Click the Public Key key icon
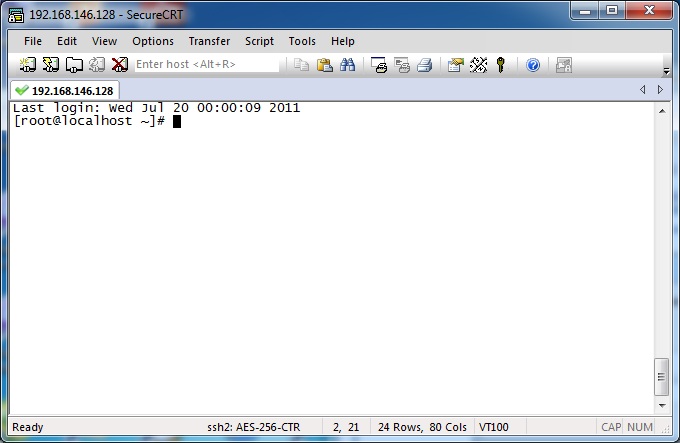 [501, 65]
